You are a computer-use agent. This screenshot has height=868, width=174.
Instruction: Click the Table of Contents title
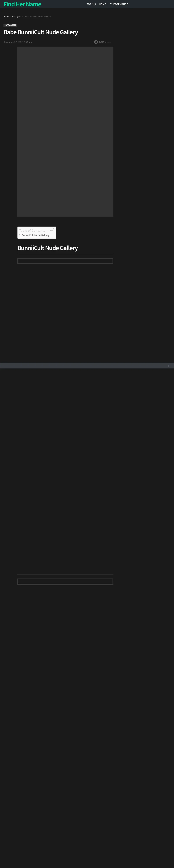[x=32, y=230]
